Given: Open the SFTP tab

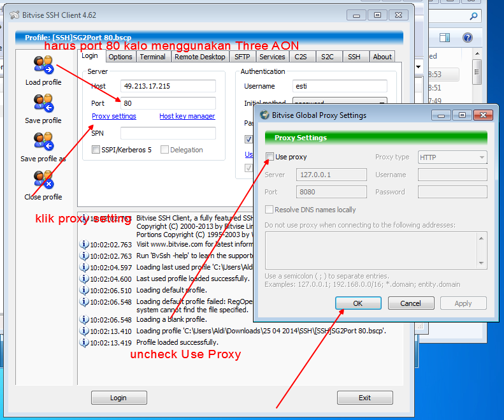Looking at the screenshot, I should [x=242, y=57].
